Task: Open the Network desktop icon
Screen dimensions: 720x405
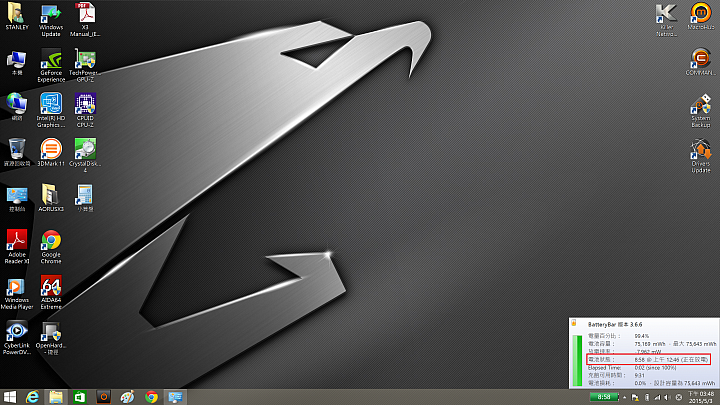Action: coord(17,107)
